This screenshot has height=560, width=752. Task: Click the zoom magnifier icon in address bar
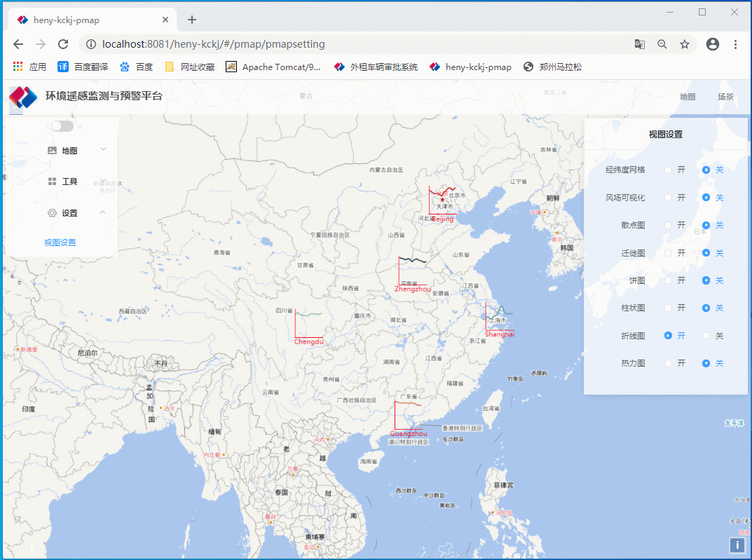pyautogui.click(x=662, y=44)
